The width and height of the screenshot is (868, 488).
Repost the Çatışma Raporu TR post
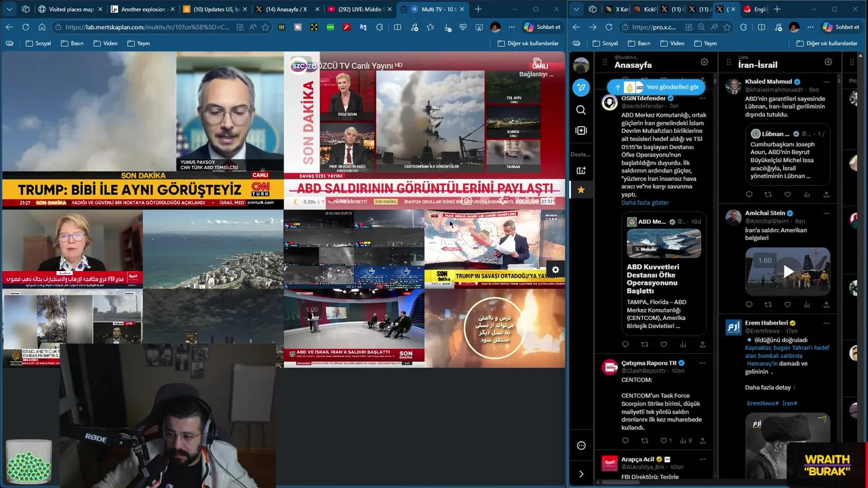tap(644, 441)
